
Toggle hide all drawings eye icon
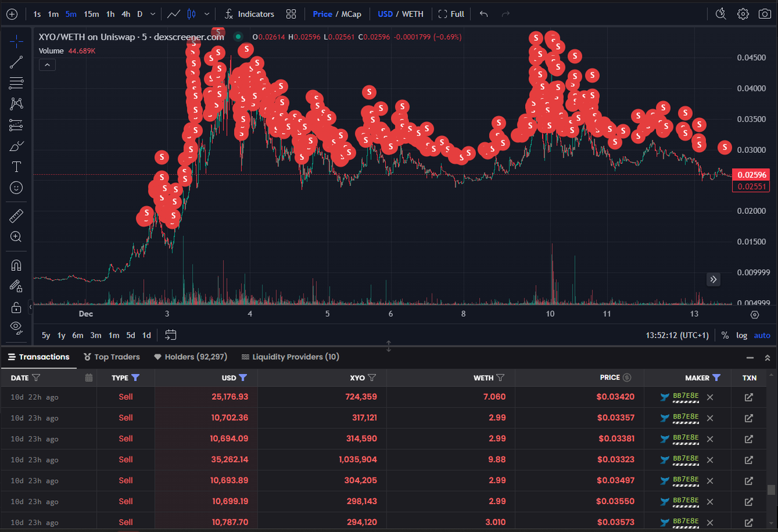(17, 327)
